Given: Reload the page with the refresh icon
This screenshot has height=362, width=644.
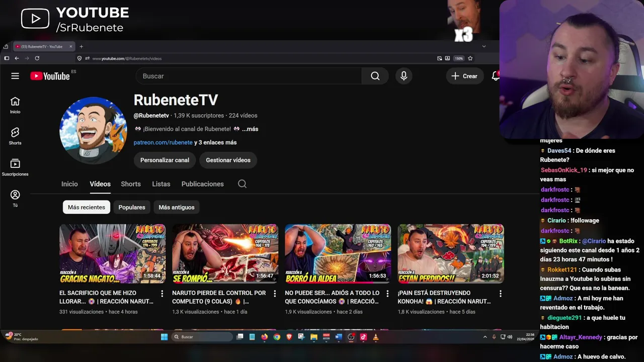Looking at the screenshot, I should point(37,58).
